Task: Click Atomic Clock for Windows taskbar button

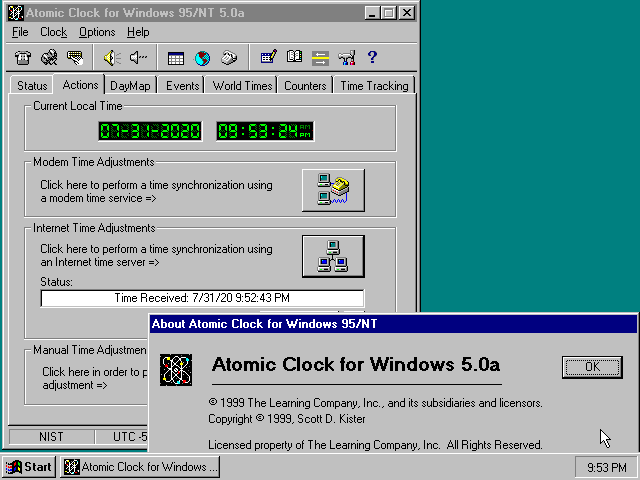Action: pos(140,467)
